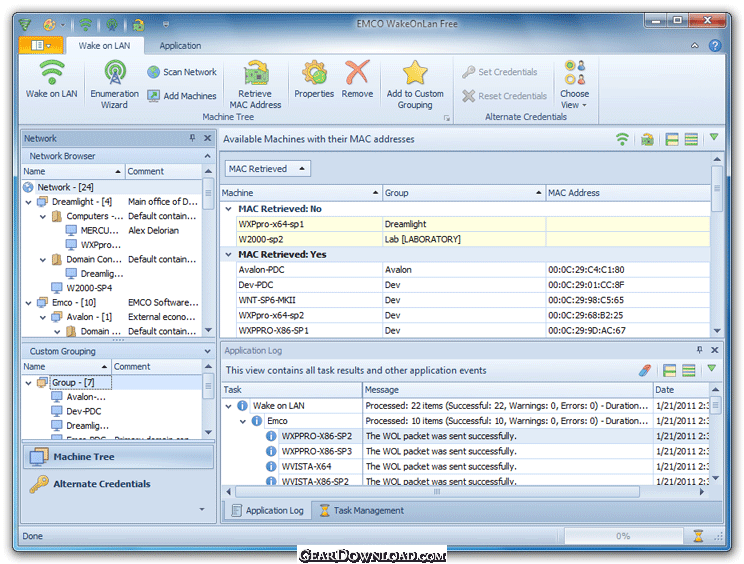Open the green filter arrow in machines header
The image size is (744, 564).
714,138
